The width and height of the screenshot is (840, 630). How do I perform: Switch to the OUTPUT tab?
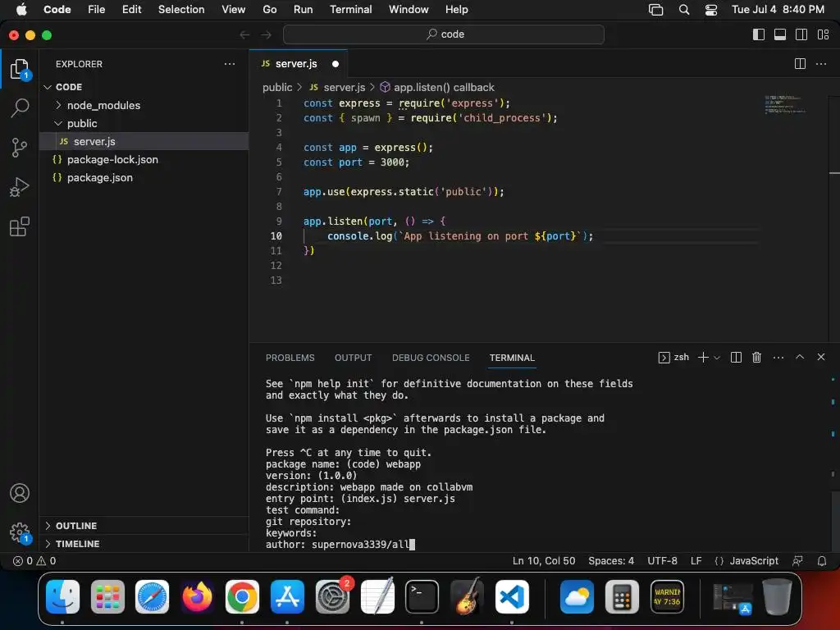click(x=353, y=358)
